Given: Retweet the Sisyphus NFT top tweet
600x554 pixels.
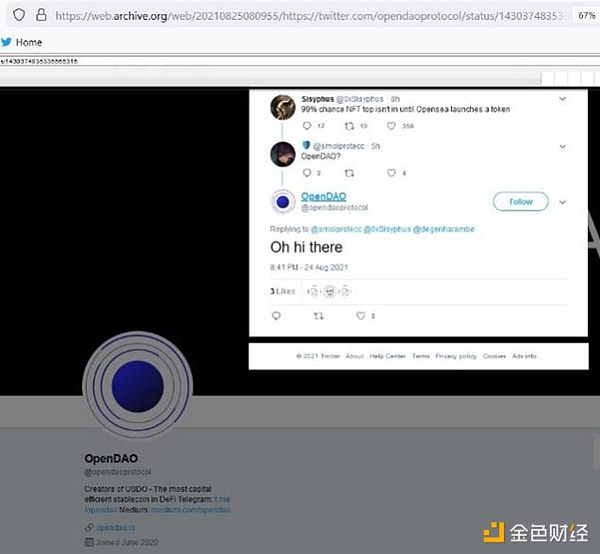Looking at the screenshot, I should point(347,126).
